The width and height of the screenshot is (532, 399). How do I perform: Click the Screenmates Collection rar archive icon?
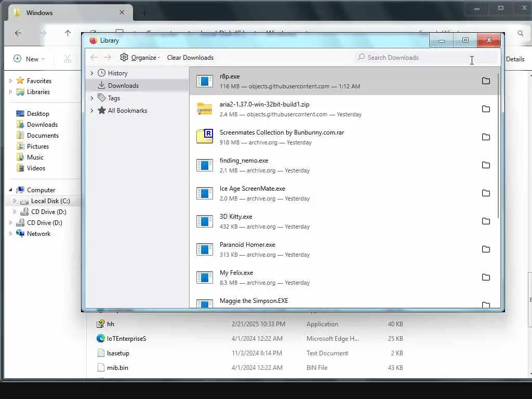[x=205, y=137]
